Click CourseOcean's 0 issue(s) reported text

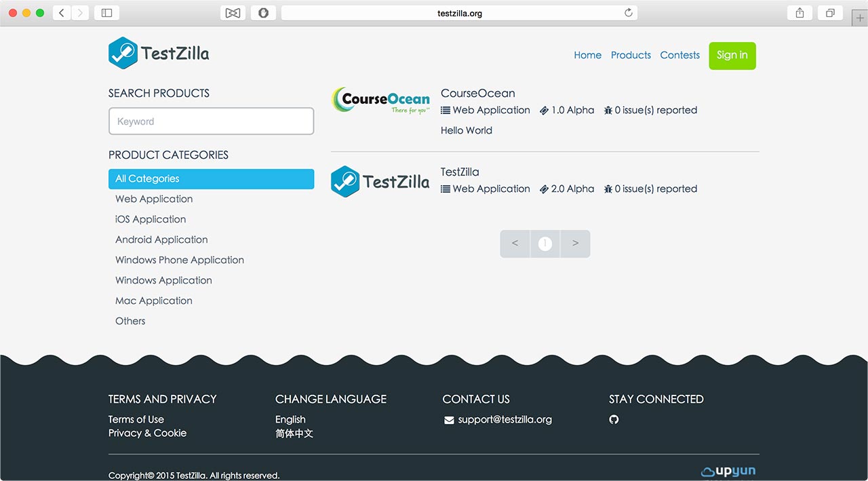(x=656, y=110)
